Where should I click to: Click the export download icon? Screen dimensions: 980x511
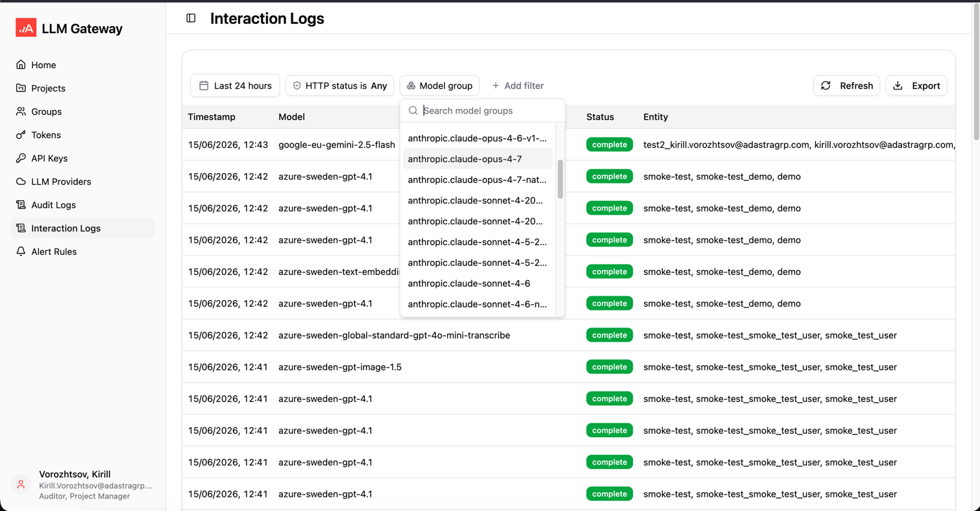click(x=898, y=86)
